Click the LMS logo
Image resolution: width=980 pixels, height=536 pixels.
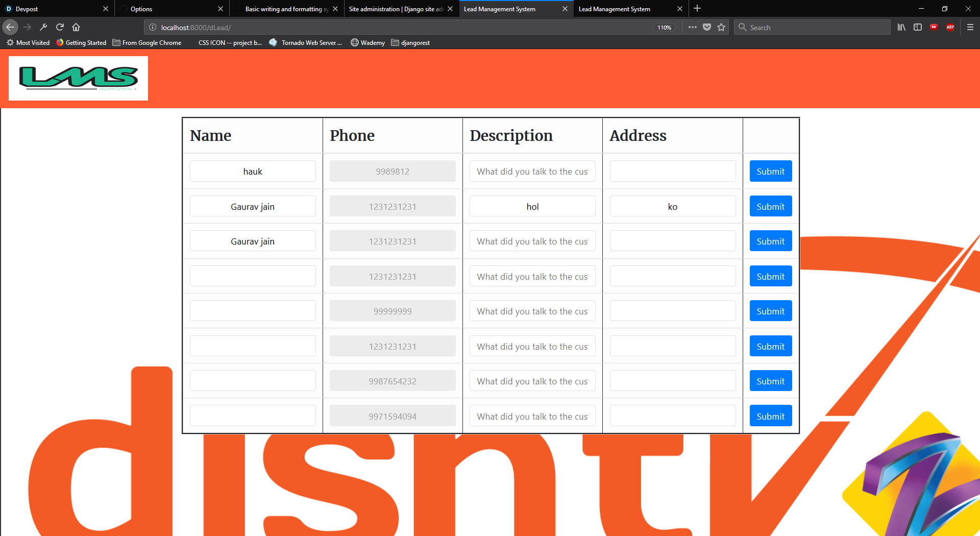(x=78, y=78)
